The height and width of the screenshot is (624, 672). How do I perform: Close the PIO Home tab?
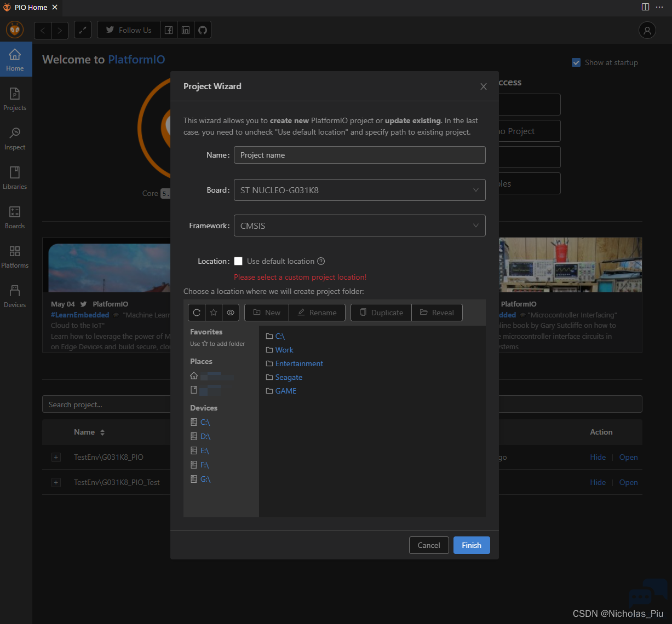(x=55, y=7)
